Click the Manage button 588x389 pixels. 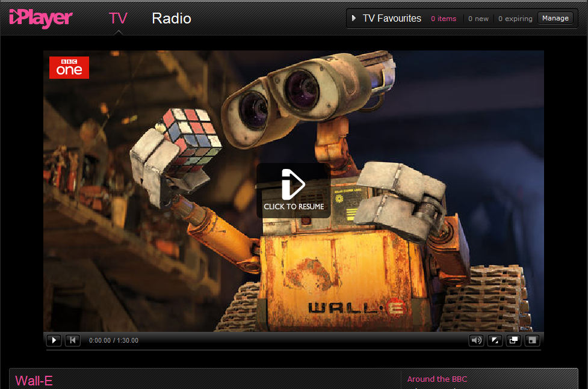pos(556,18)
